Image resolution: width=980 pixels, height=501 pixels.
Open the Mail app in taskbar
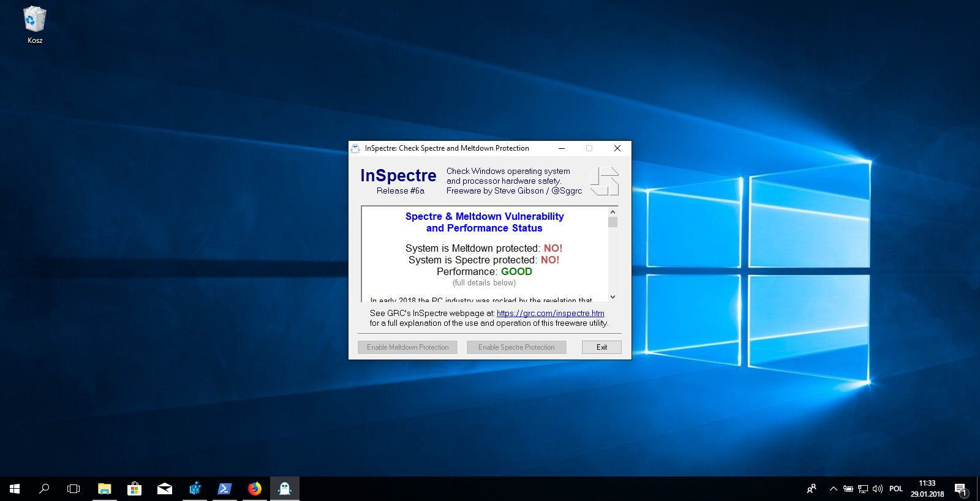pyautogui.click(x=165, y=489)
